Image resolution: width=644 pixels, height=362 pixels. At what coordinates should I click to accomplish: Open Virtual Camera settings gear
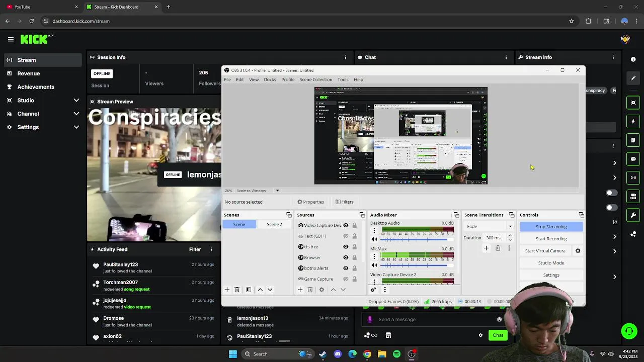[x=578, y=251]
